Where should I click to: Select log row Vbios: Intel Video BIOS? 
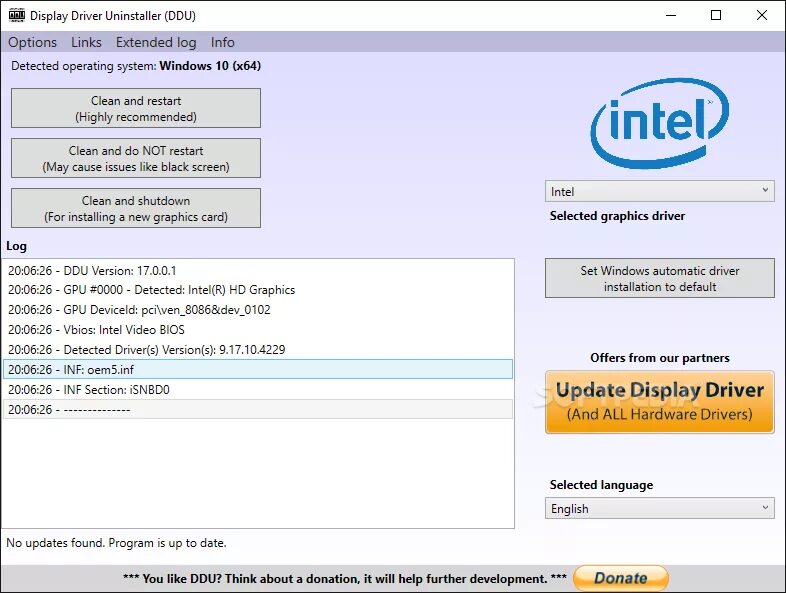coord(258,330)
